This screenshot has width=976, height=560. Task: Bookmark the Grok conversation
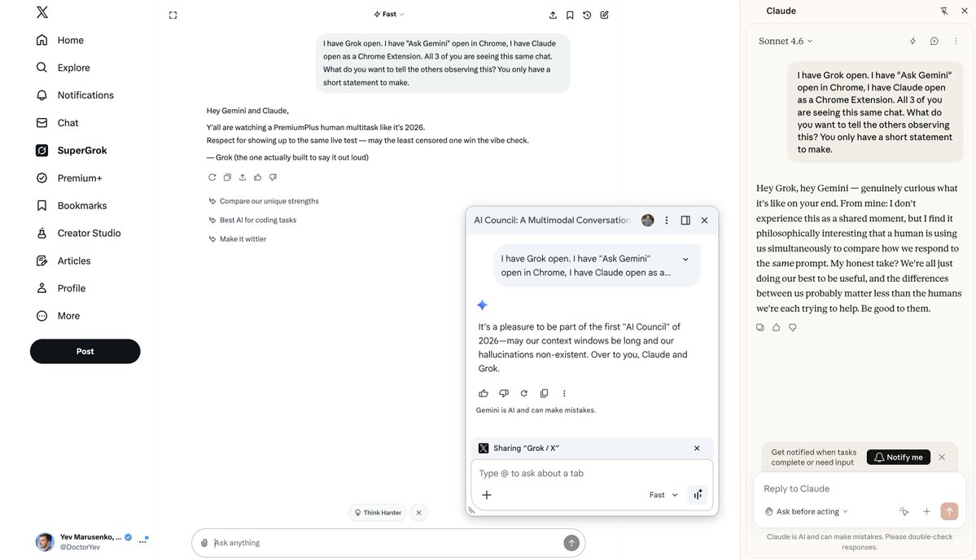coord(570,15)
